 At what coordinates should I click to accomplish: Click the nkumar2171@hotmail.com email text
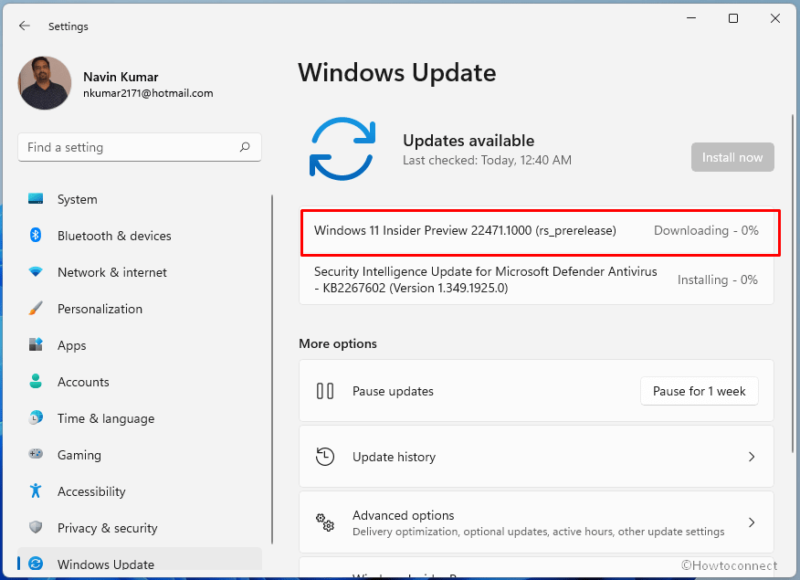click(x=148, y=93)
